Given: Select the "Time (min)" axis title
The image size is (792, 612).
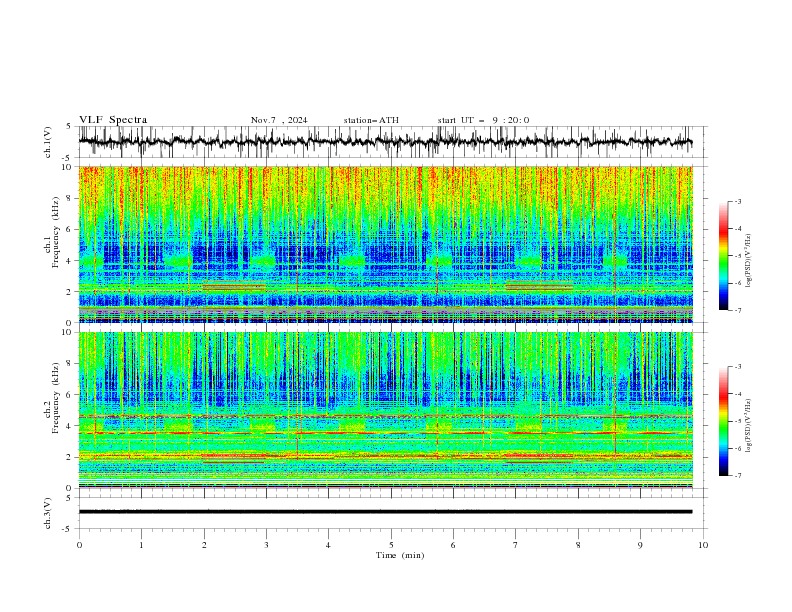Looking at the screenshot, I should [x=400, y=555].
